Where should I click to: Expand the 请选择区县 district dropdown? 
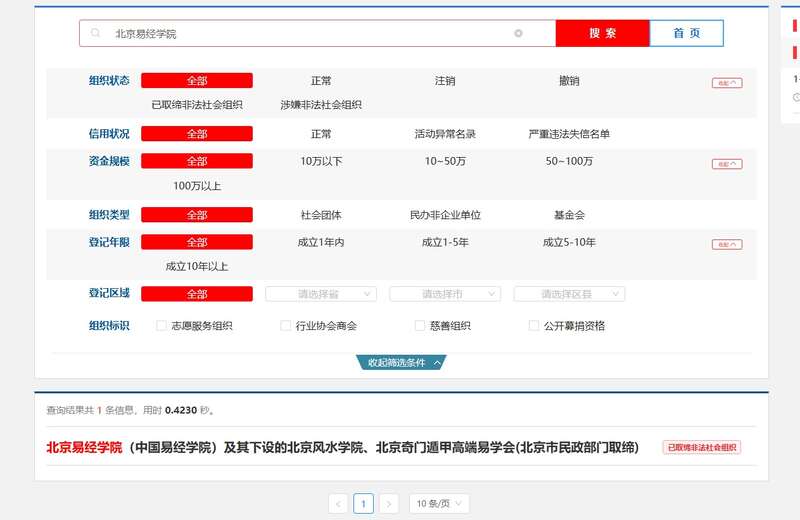point(568,294)
